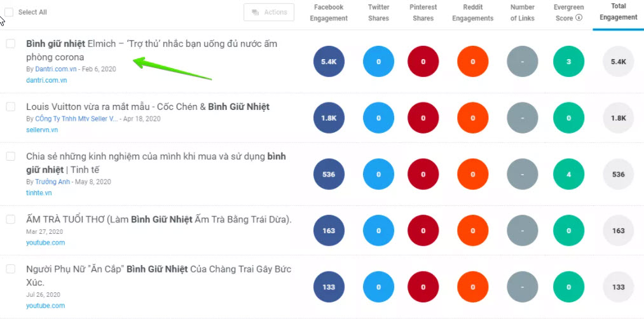This screenshot has width=644, height=319.
Task: Sort by Facebook Engagement column
Action: click(328, 13)
